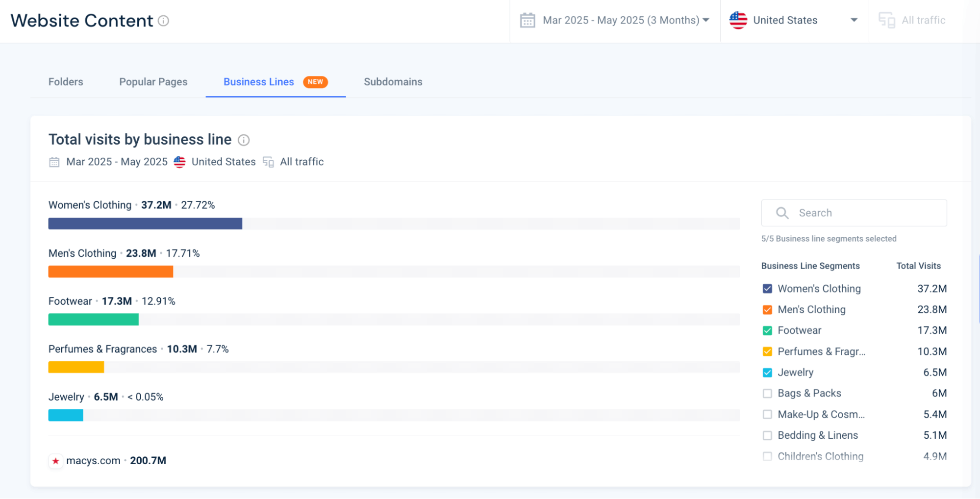Uncheck the Women's Clothing segment checkbox
The image size is (980, 499).
[767, 289]
